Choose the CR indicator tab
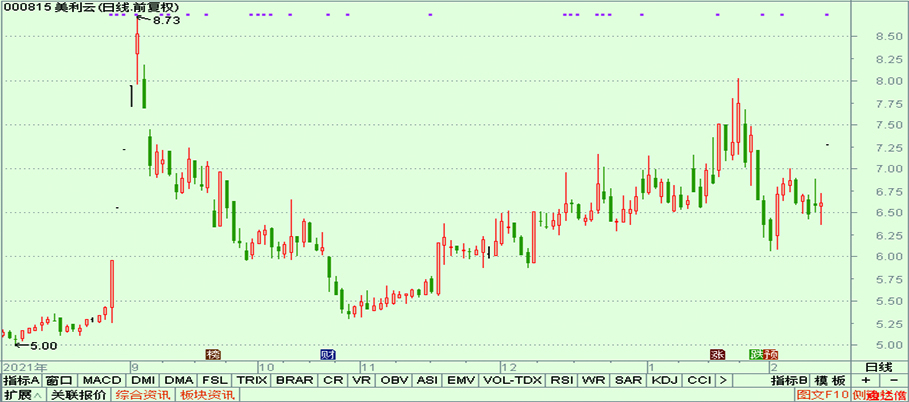 (333, 381)
